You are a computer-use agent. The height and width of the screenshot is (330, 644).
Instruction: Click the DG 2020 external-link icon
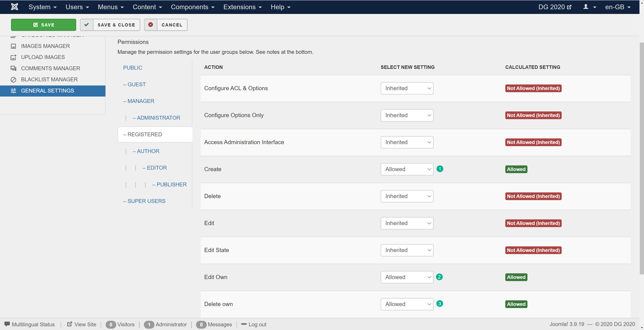569,7
